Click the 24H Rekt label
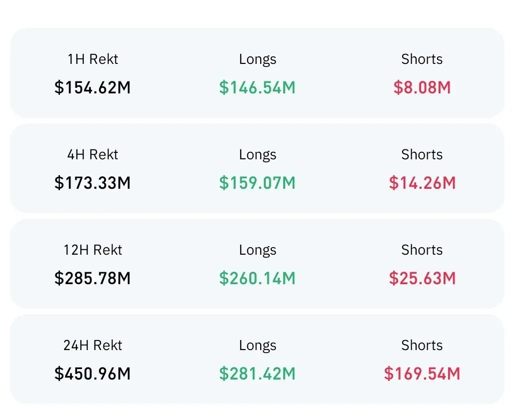The height and width of the screenshot is (420, 526). [x=92, y=345]
